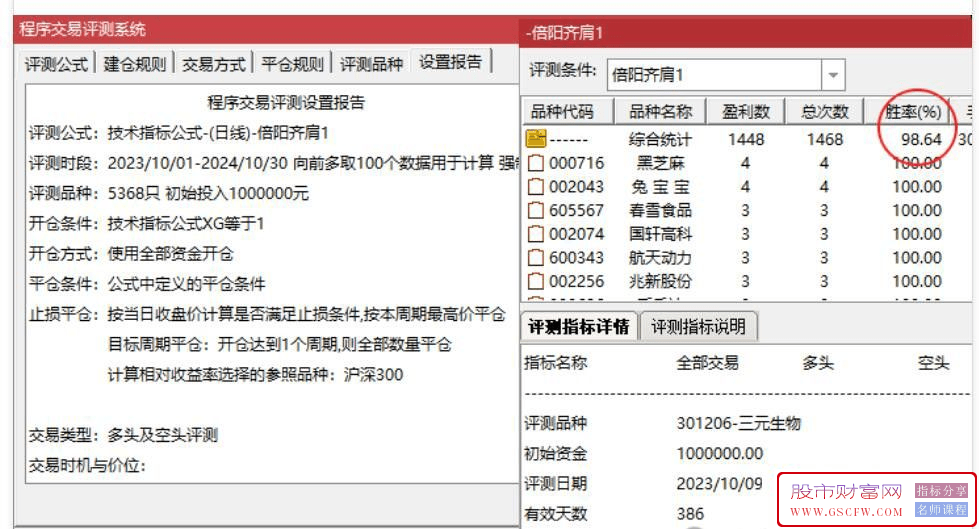The height and width of the screenshot is (529, 979).
Task: Click the 开仓条件 line in report
Action: [147, 224]
